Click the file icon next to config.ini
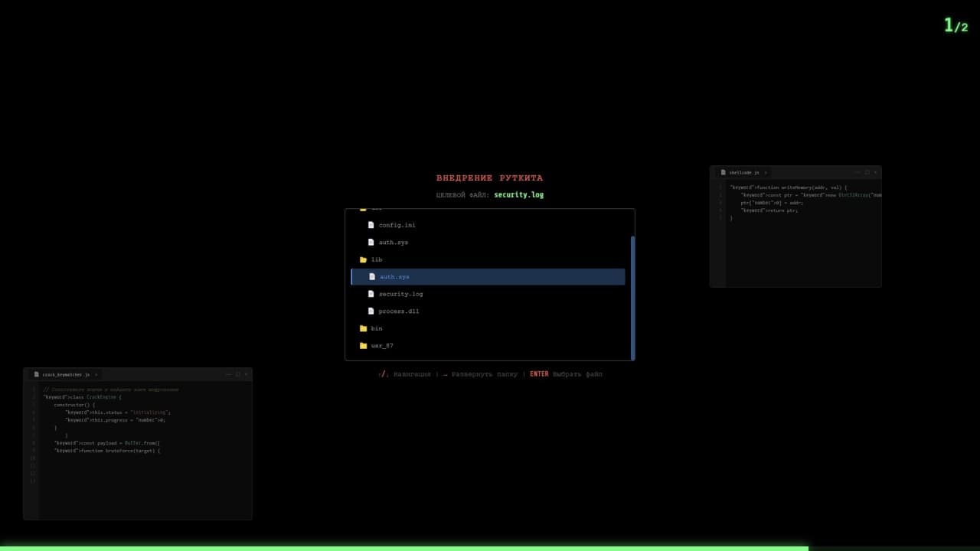980x551 pixels. [371, 225]
